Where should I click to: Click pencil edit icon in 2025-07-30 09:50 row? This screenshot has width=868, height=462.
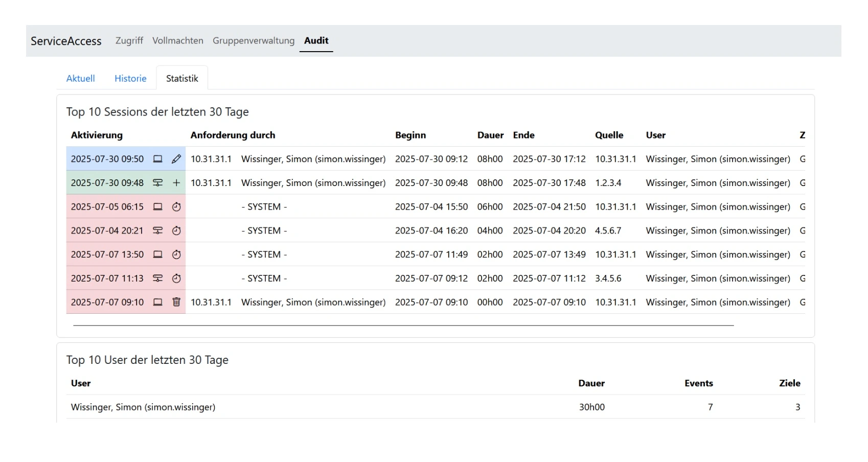coord(176,159)
